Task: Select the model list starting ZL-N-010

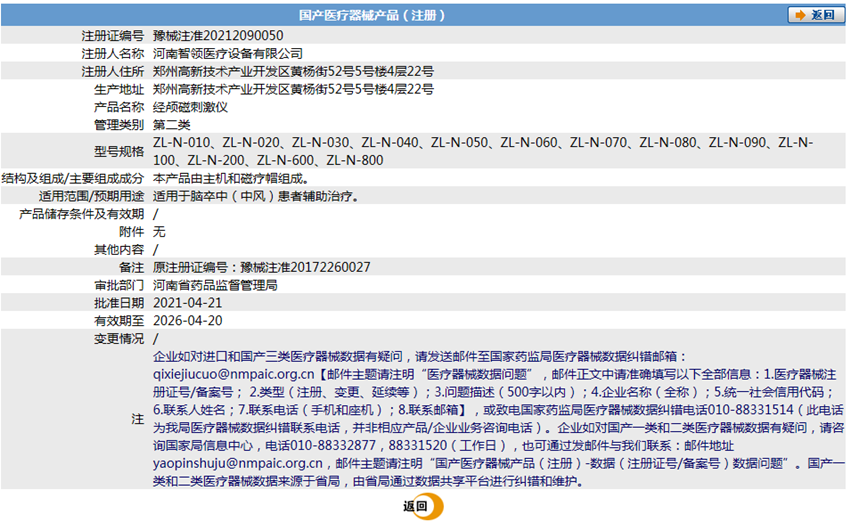Action: coord(483,151)
